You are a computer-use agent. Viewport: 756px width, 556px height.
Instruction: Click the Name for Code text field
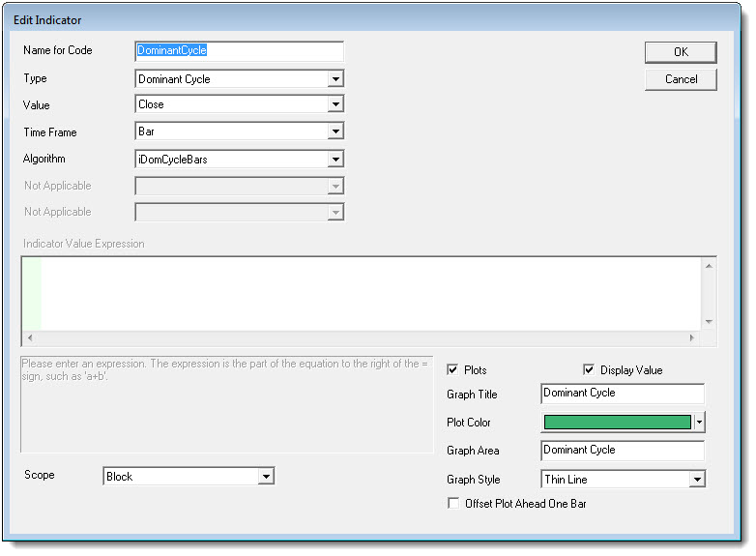point(239,50)
